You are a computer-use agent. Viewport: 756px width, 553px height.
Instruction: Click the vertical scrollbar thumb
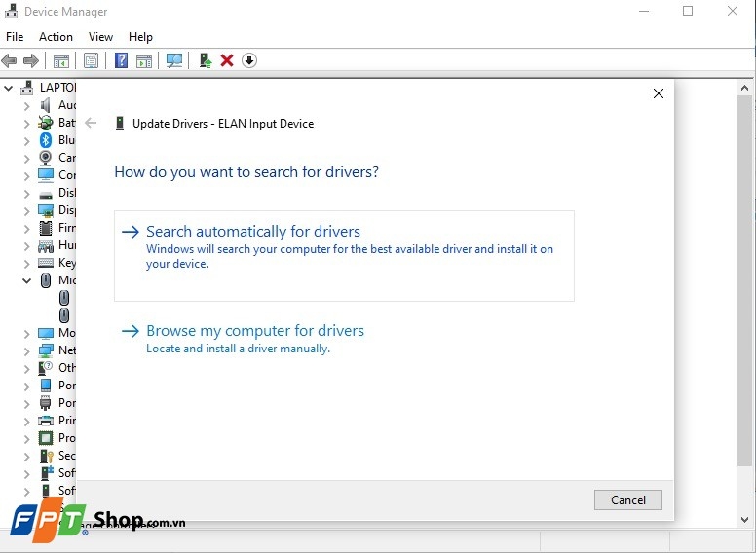(744, 280)
